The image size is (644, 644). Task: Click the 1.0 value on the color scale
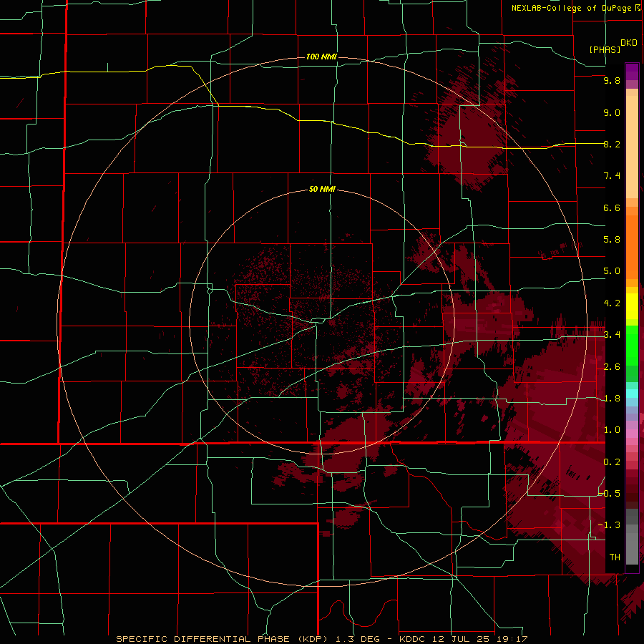point(612,430)
